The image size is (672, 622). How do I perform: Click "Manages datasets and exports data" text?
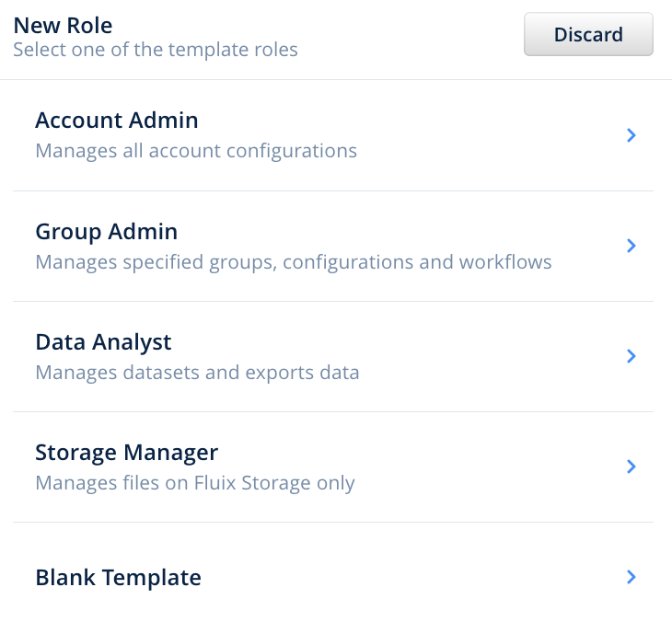point(197,373)
